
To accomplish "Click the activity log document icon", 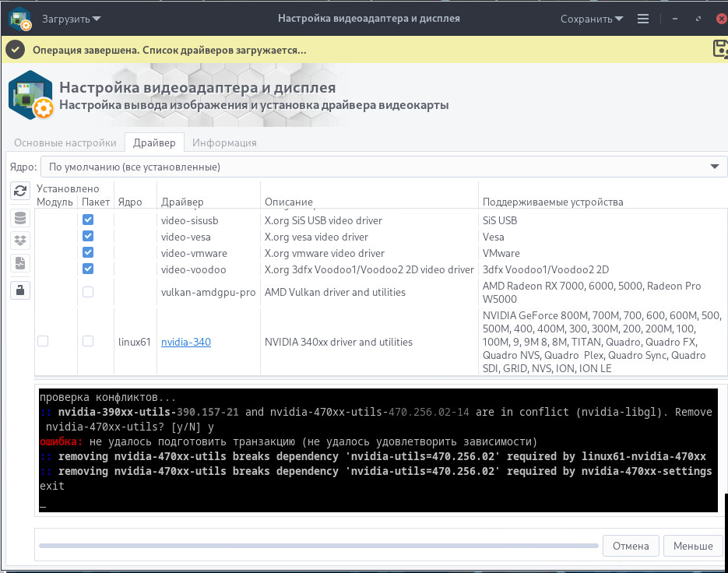I will (x=20, y=263).
